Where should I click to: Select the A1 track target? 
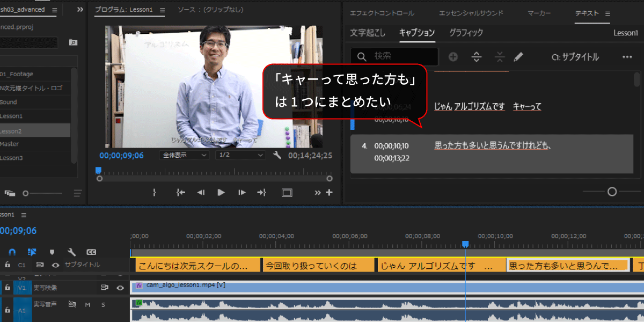pos(22,310)
